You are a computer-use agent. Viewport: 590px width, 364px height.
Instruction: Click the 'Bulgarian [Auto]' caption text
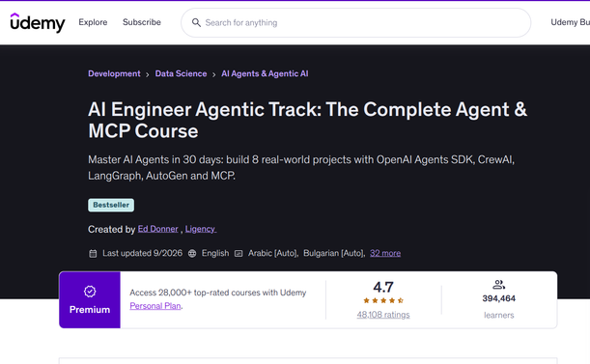pos(334,253)
